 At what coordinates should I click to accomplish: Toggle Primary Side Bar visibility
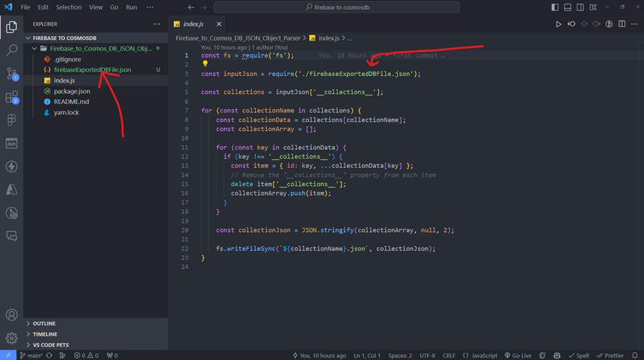coord(555,7)
